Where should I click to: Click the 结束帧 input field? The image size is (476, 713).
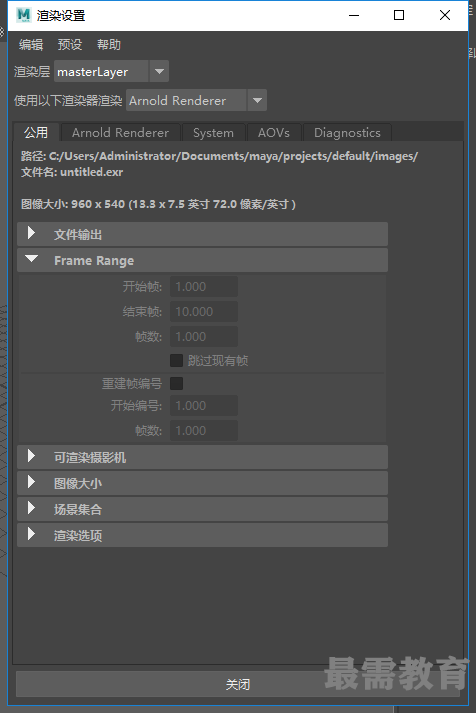pos(204,311)
